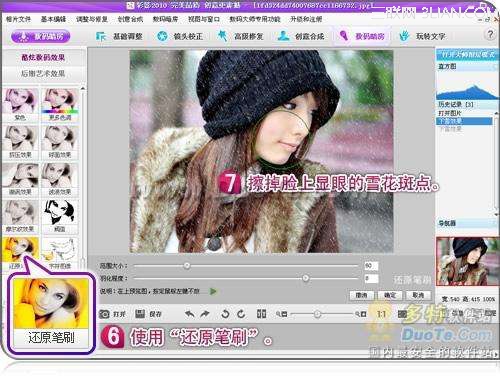This screenshot has width=500, height=379.
Task: Click the history list scroll-down arrow
Action: pos(496,214)
